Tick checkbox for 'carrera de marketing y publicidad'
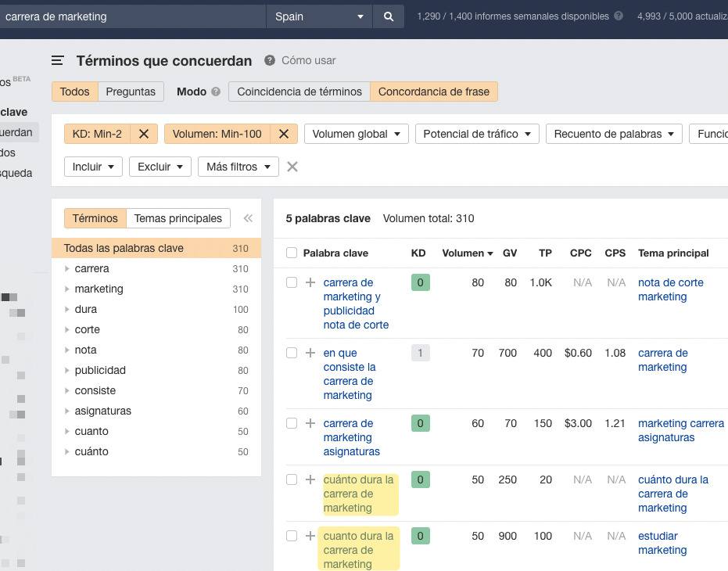Viewport: 728px width, 571px height. (292, 282)
